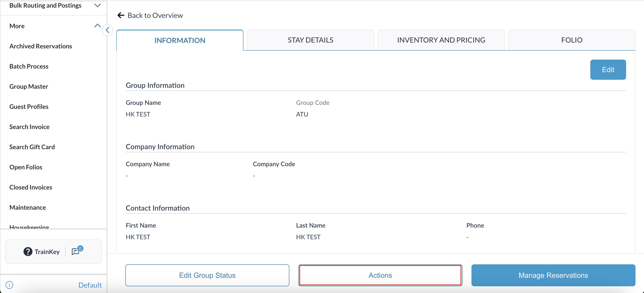Click the Last Name value HK TEST
This screenshot has width=644, height=293.
point(308,237)
